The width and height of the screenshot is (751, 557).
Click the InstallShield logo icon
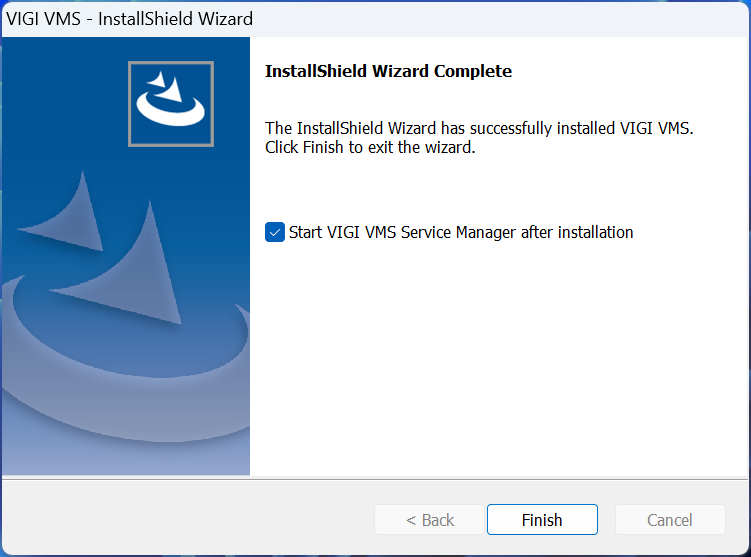pyautogui.click(x=170, y=104)
